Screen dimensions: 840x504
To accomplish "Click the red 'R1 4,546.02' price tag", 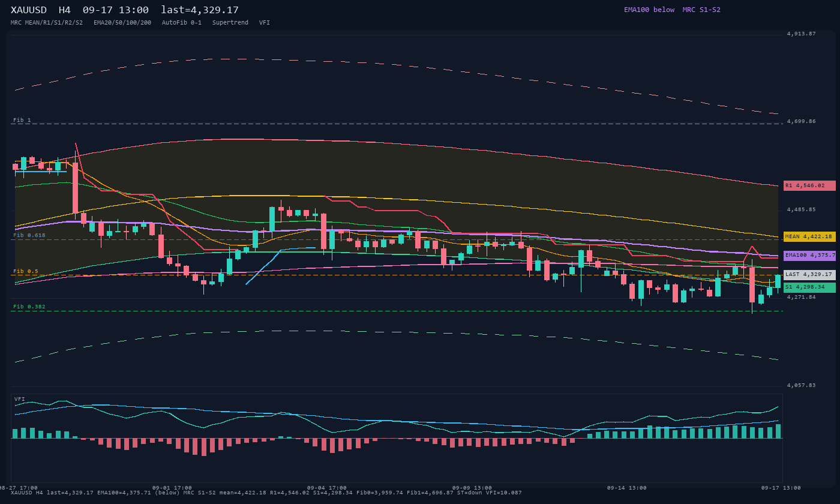I will click(x=809, y=186).
